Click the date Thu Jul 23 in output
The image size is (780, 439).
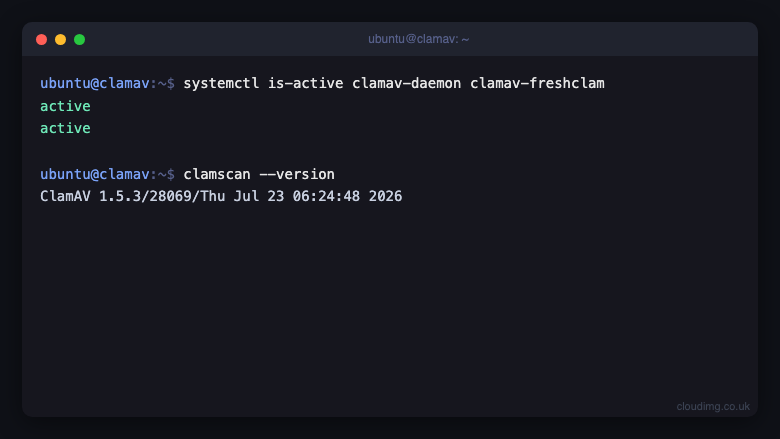click(x=242, y=196)
